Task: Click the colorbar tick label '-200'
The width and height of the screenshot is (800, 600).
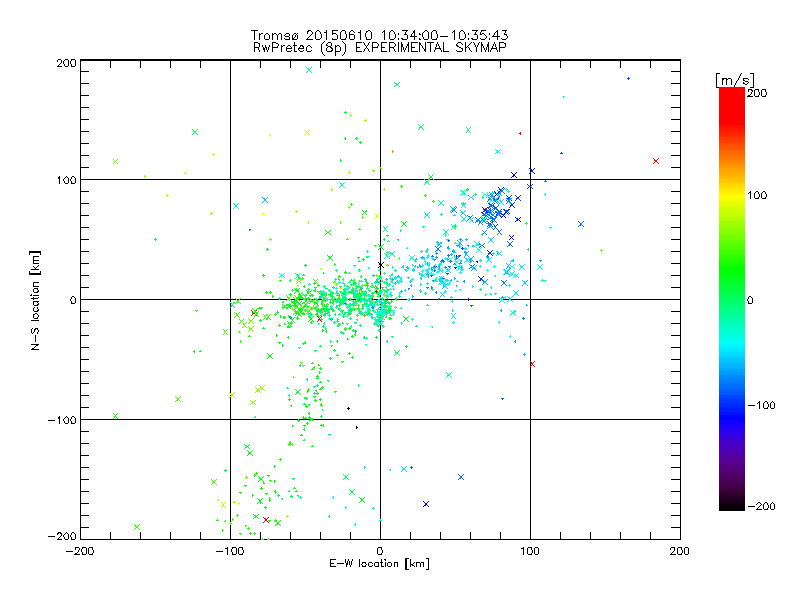Action: pyautogui.click(x=761, y=507)
